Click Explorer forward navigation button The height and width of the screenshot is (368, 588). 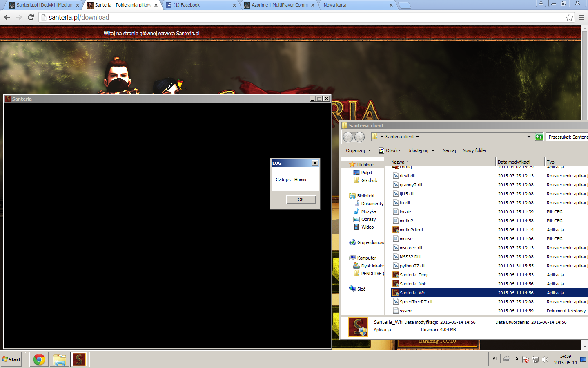[x=359, y=137]
